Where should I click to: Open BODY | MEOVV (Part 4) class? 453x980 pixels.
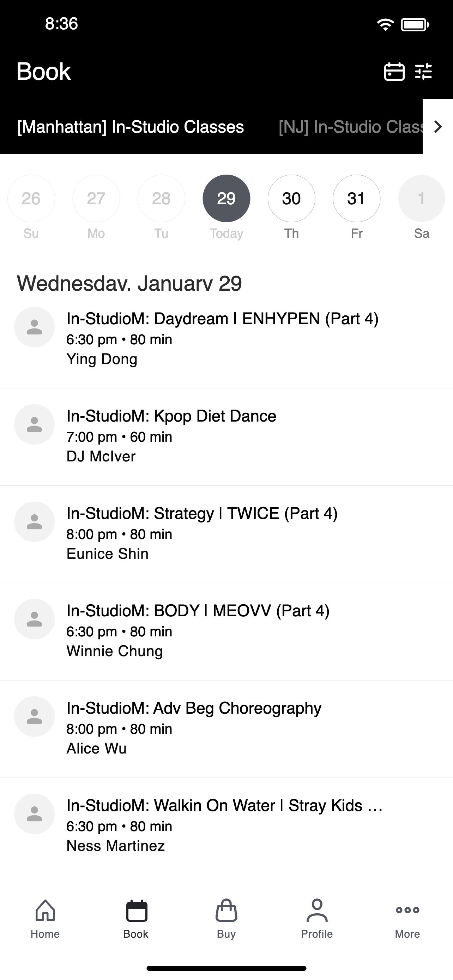[226, 631]
